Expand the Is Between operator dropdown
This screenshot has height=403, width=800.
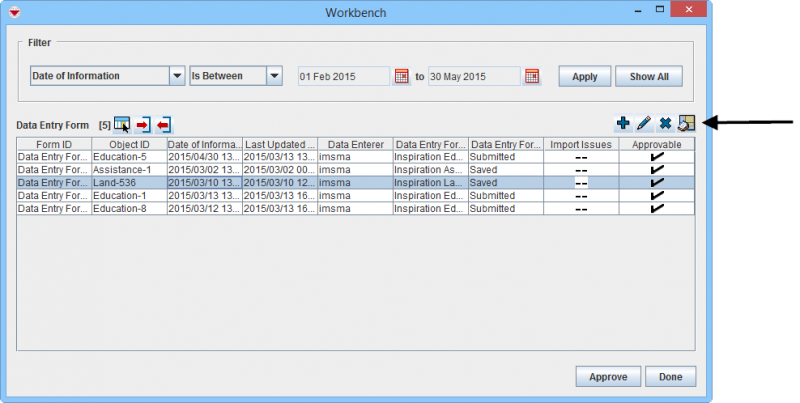coord(274,76)
